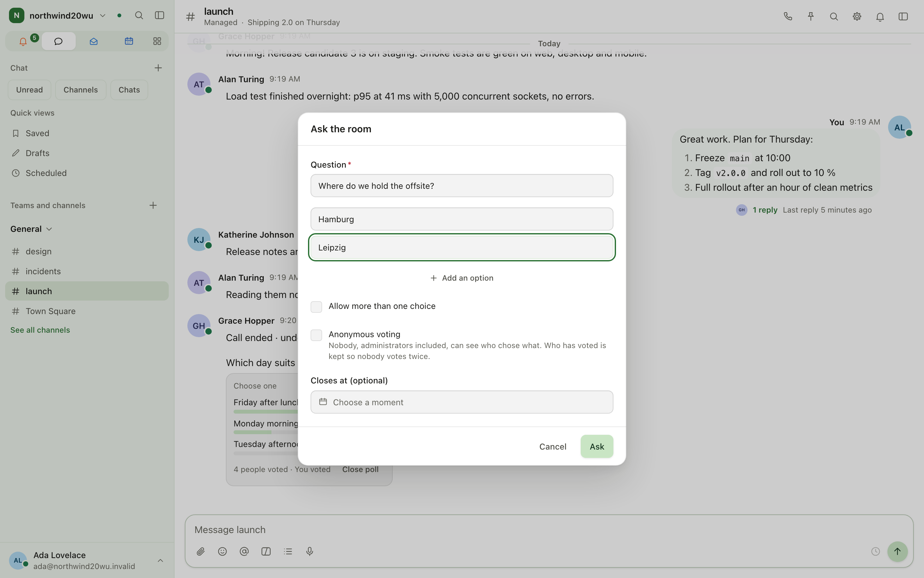Click the Hamburg option field
The width and height of the screenshot is (924, 578).
[462, 219]
